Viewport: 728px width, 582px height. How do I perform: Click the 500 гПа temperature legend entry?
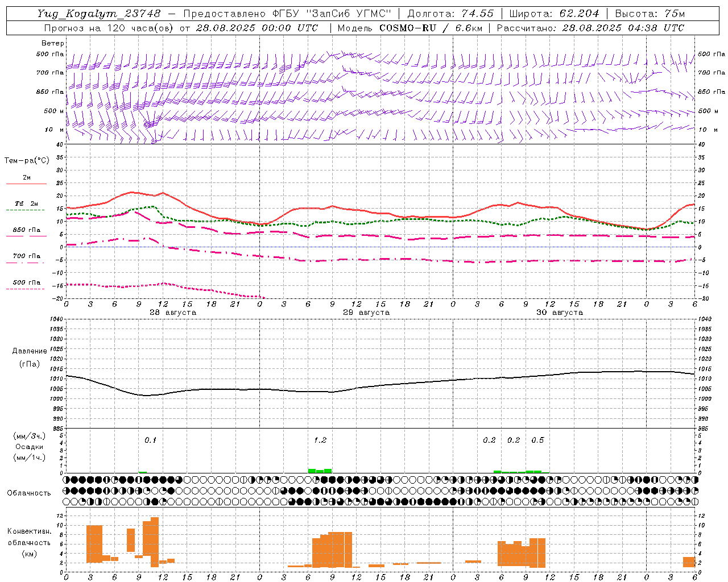tap(27, 282)
